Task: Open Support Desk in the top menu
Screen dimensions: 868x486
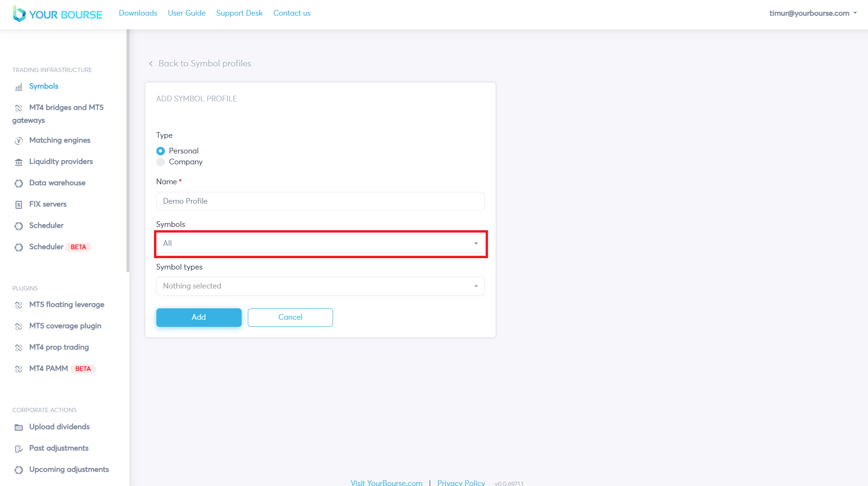Action: pos(239,13)
